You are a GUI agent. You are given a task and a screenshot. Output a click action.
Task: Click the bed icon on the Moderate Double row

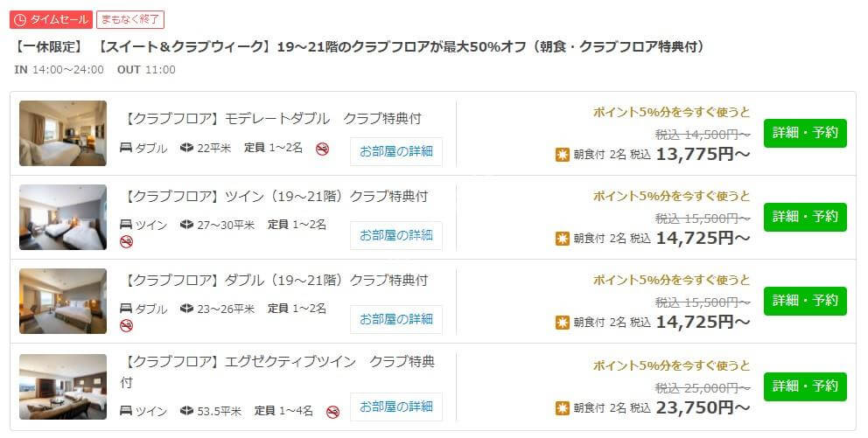pos(126,148)
